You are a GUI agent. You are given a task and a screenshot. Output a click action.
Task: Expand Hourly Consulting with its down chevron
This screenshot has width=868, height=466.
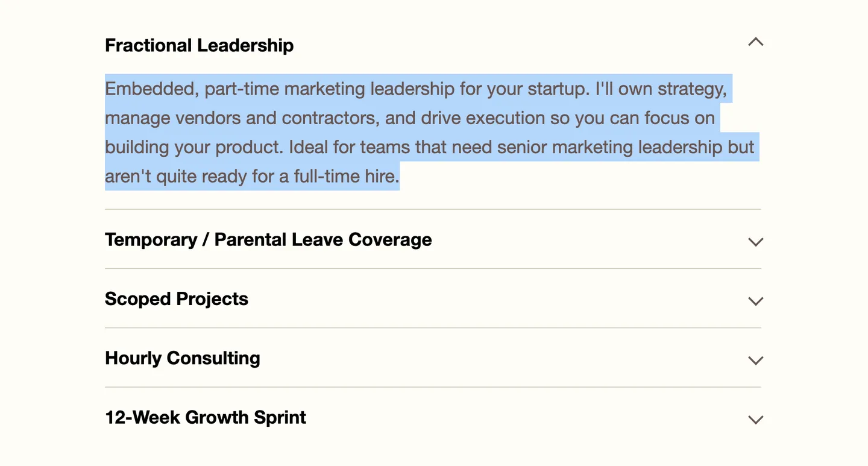755,361
